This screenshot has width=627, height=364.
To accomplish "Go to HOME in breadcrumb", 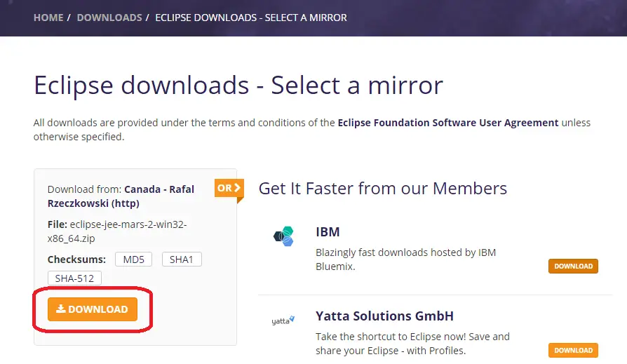I will (x=48, y=18).
